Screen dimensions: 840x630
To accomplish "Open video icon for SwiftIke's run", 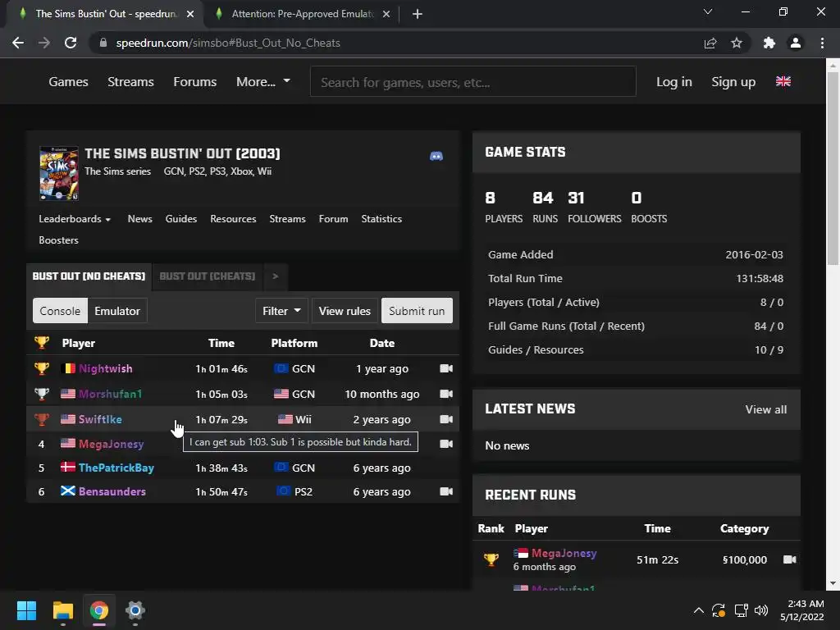I will [x=446, y=419].
